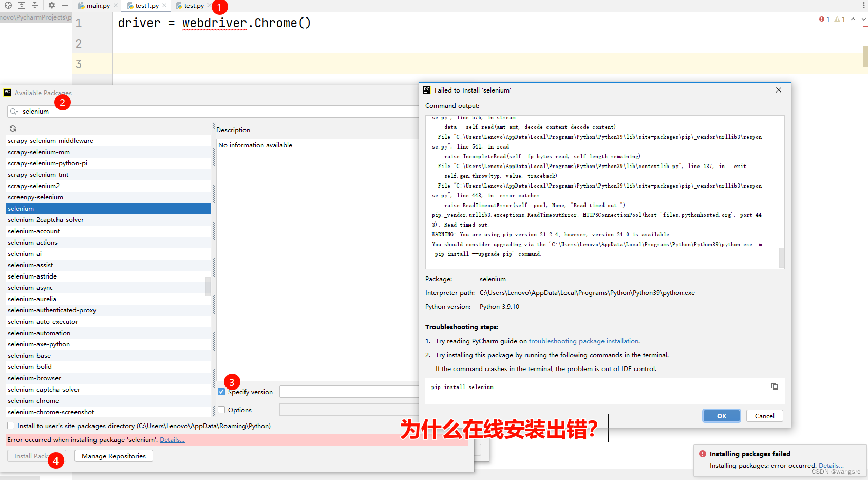This screenshot has width=868, height=480.
Task: Hide the project tool window
Action: tap(65, 5)
